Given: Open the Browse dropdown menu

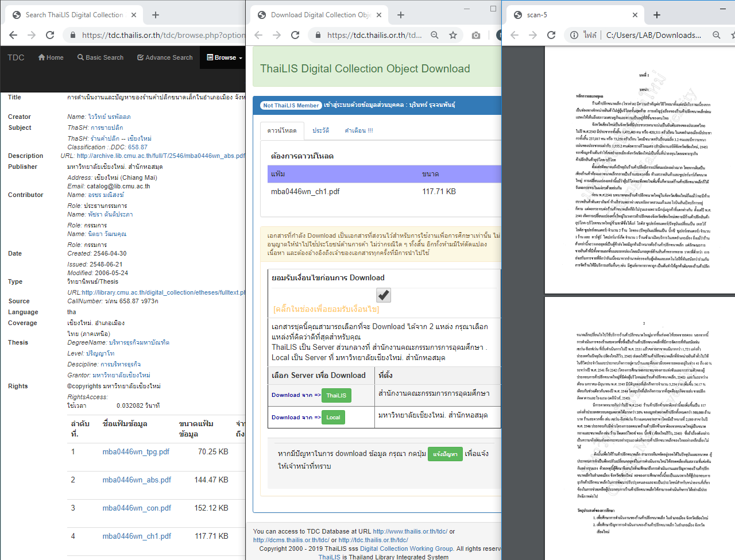Looking at the screenshot, I should point(225,57).
